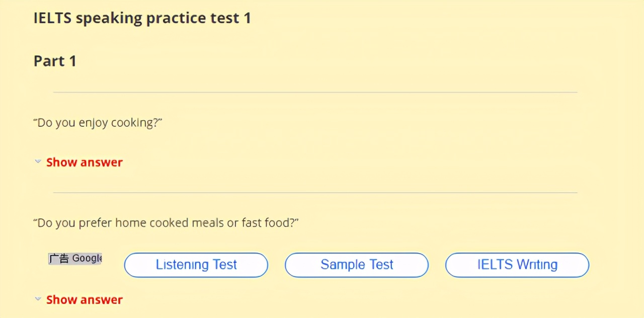Click the triangle arrow beside first Show answer
This screenshot has width=644, height=318.
[38, 162]
